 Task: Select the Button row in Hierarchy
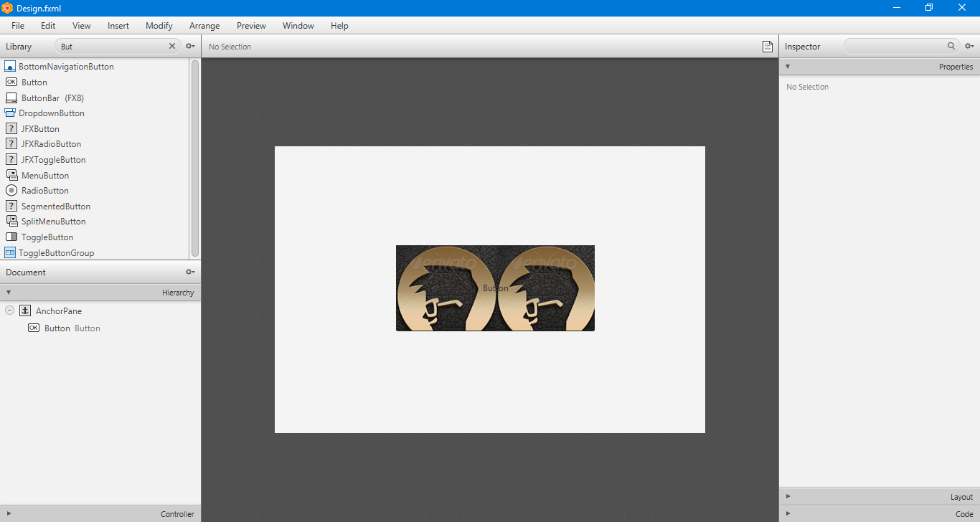coord(100,328)
